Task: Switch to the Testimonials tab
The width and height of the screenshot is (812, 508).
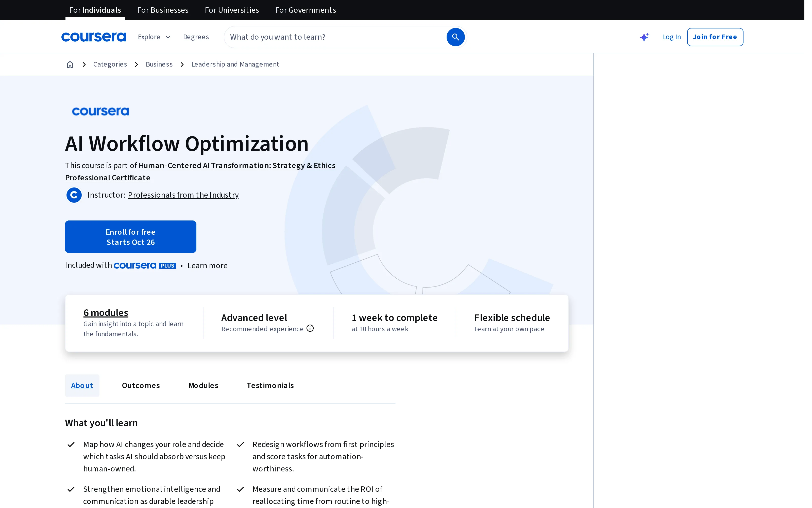Action: pyautogui.click(x=270, y=385)
